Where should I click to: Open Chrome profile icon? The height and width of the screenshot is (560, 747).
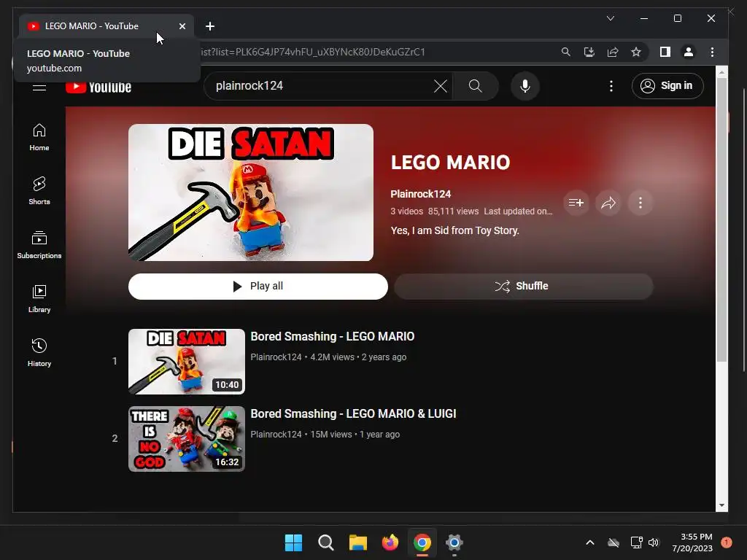tap(689, 52)
